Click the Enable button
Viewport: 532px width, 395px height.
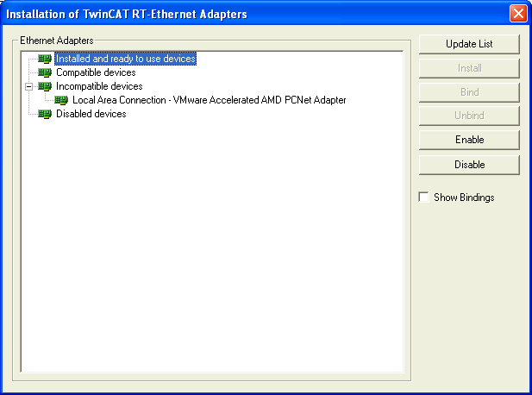tap(469, 140)
